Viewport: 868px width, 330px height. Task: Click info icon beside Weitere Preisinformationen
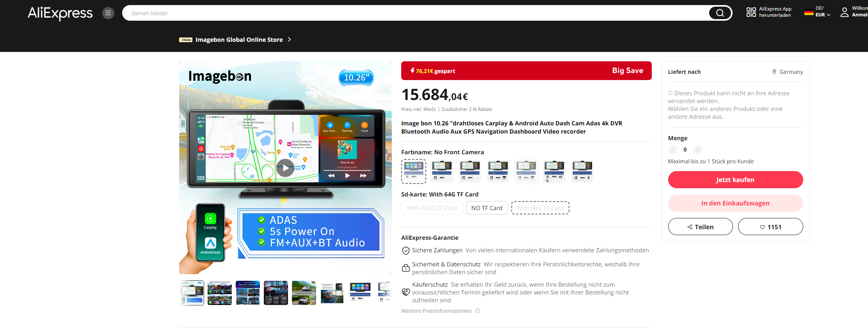click(x=477, y=311)
